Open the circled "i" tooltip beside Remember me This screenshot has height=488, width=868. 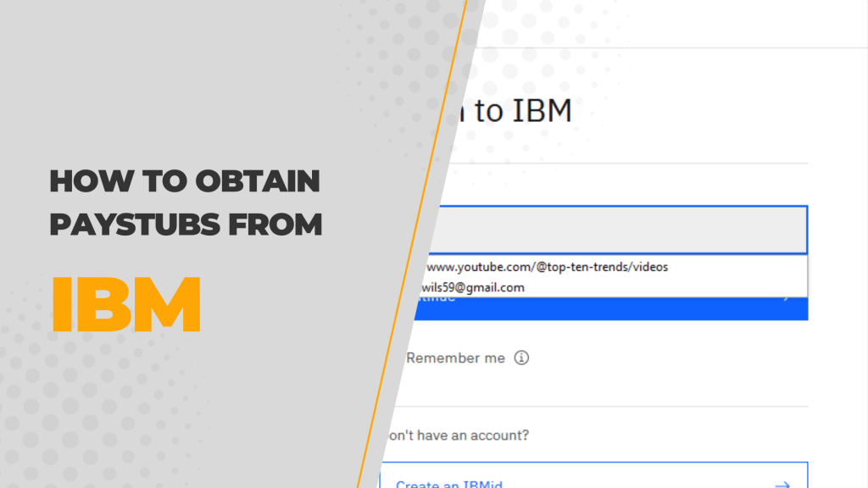523,358
